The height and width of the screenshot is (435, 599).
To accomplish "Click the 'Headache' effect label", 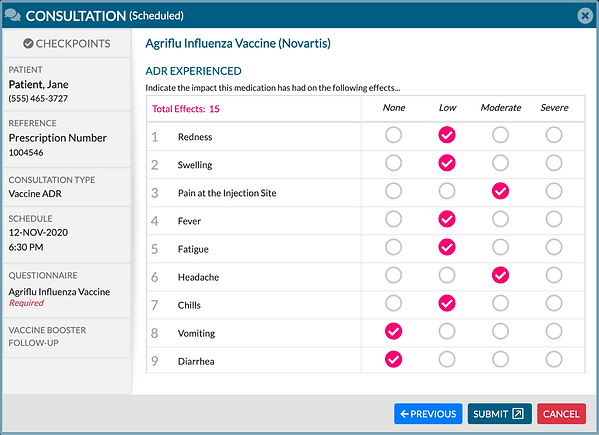I will [x=198, y=277].
